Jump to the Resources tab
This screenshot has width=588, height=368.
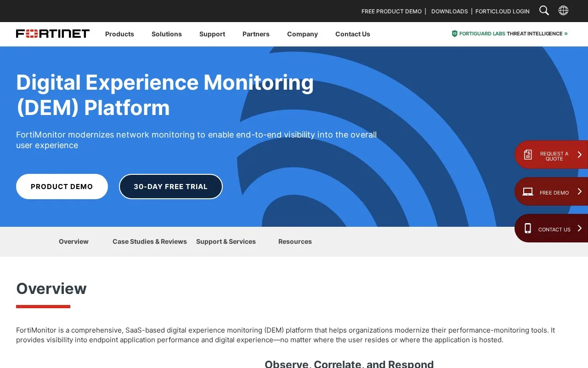click(x=295, y=241)
